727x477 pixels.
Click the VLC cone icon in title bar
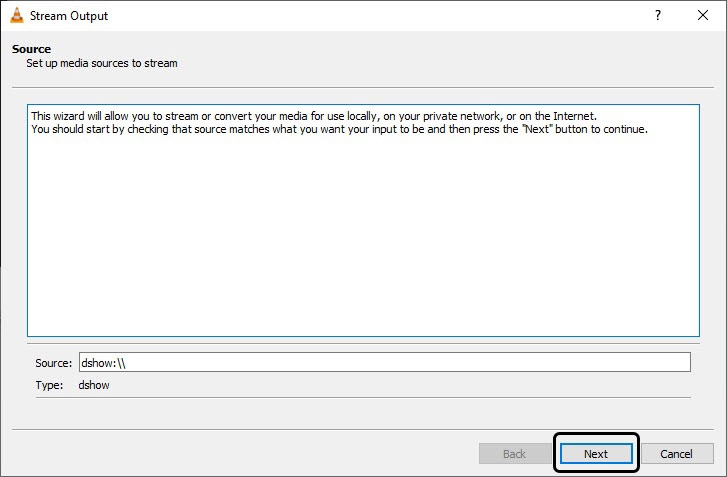(16, 16)
